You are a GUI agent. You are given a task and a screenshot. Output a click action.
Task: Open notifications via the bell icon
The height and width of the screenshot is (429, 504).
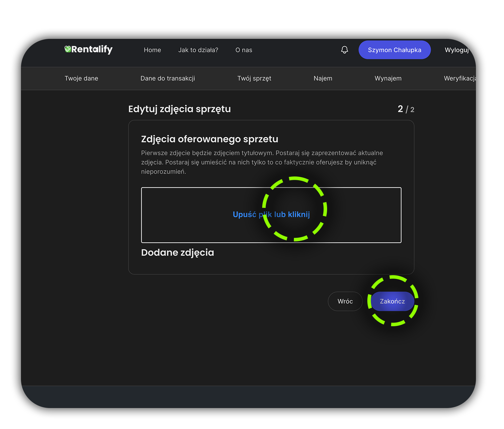(x=344, y=50)
